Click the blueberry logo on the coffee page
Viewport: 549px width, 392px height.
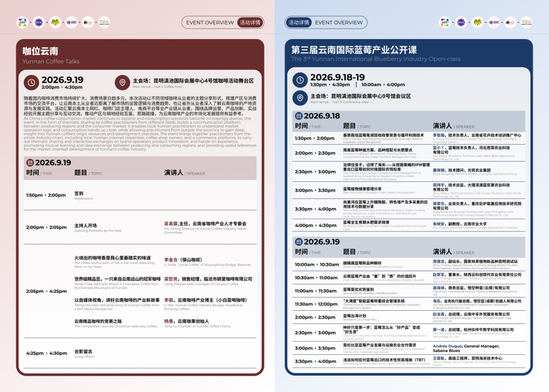coord(72,22)
